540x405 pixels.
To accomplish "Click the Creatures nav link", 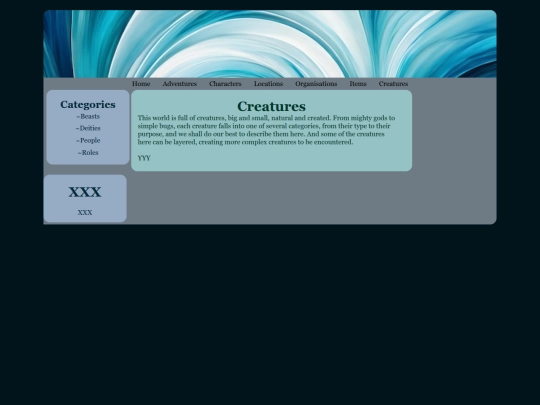I will (x=393, y=84).
